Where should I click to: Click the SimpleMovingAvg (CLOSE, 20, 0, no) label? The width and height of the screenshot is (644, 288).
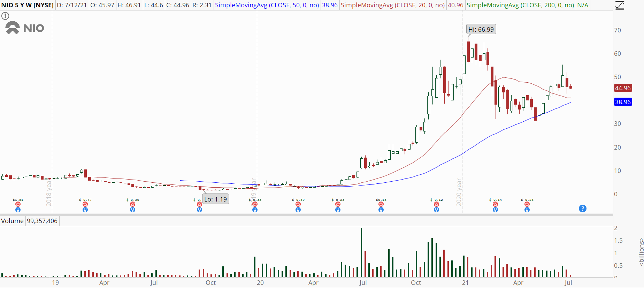(393, 5)
